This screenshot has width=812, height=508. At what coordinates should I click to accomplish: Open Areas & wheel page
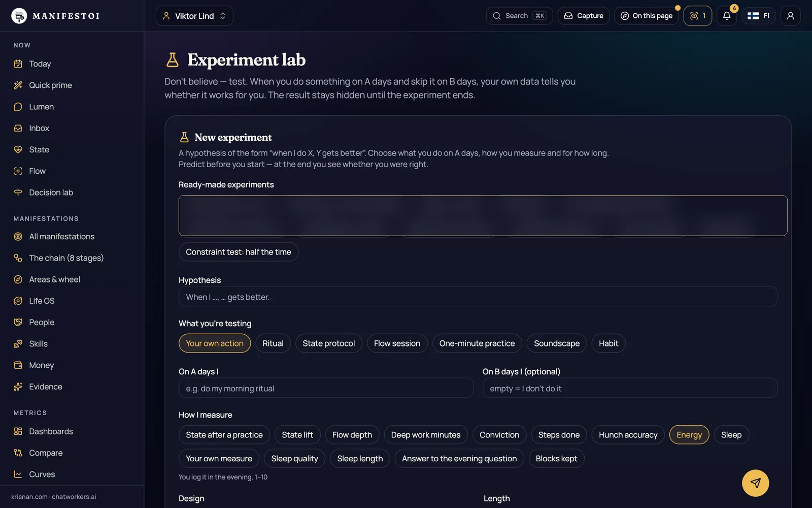[55, 279]
